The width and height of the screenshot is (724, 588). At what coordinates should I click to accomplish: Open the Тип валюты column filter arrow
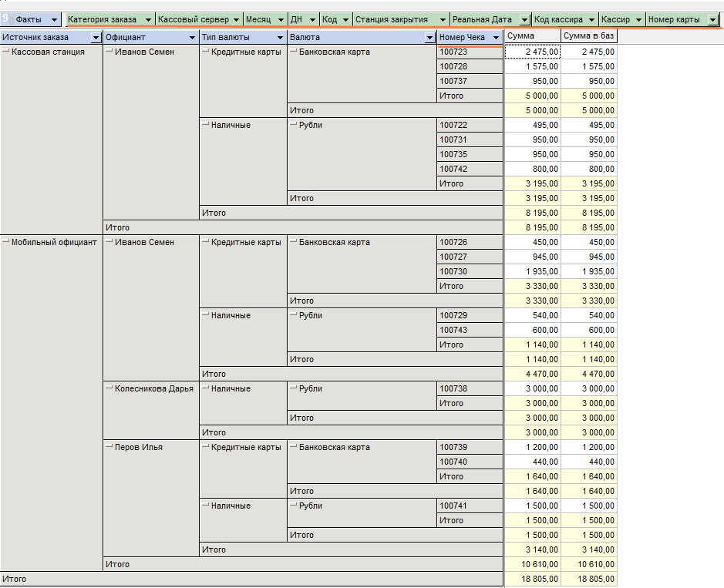coord(280,37)
